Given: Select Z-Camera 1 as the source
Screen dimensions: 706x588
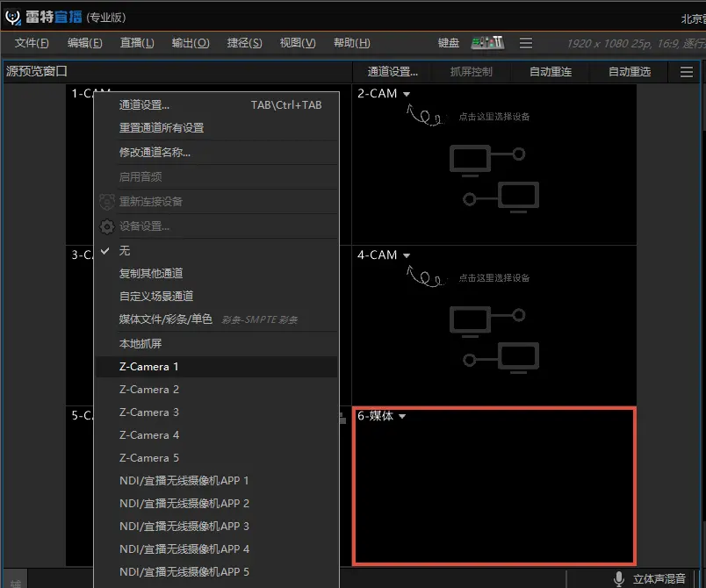Looking at the screenshot, I should 217,367.
